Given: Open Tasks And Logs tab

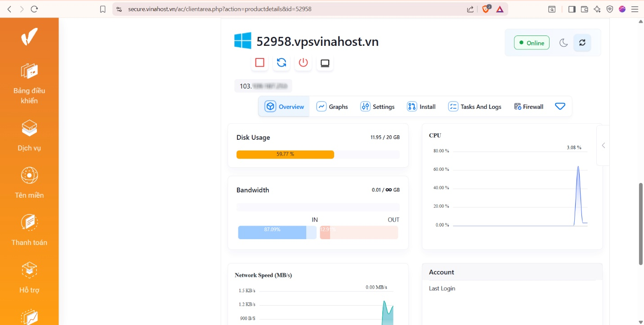Looking at the screenshot, I should pos(474,107).
